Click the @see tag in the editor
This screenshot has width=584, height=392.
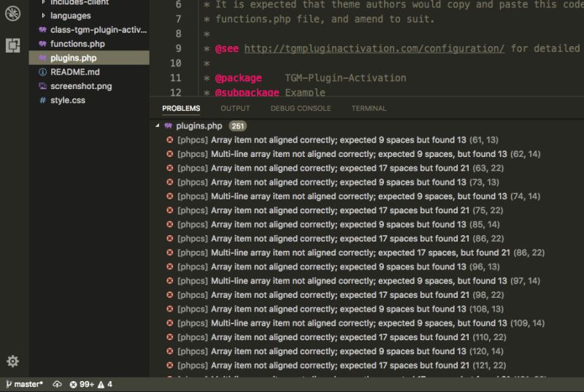pos(227,48)
